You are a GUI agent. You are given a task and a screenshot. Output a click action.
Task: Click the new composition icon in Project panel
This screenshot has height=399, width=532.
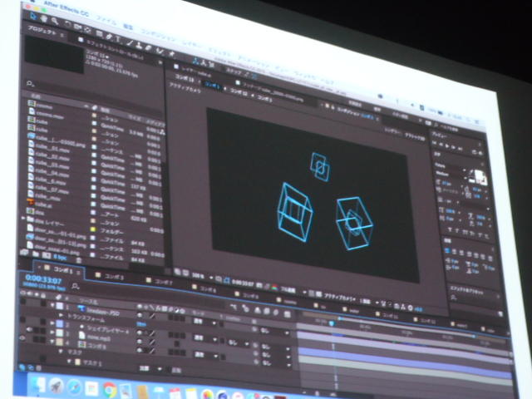(47, 255)
